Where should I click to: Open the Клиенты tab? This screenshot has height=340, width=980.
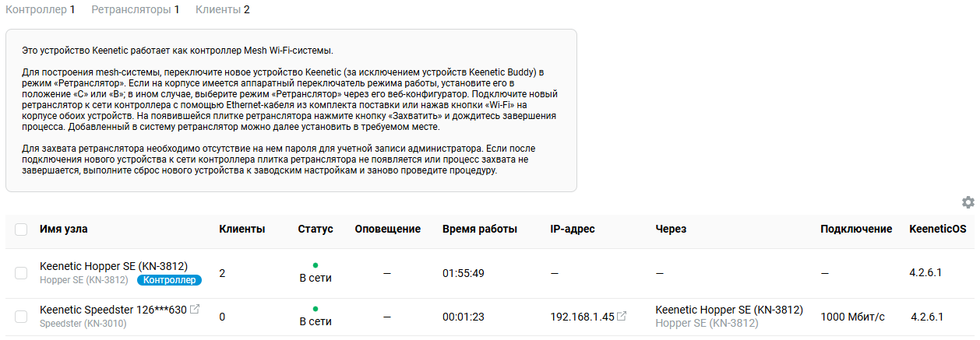[x=223, y=10]
